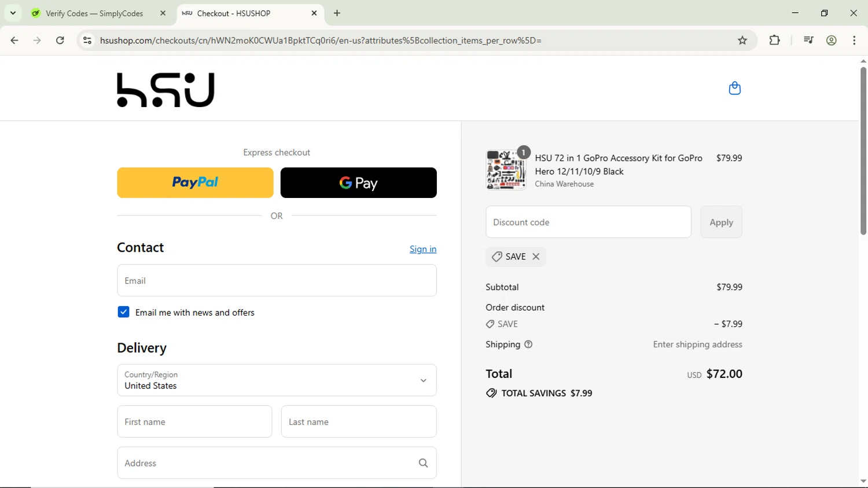Viewport: 868px width, 488px height.
Task: Uncheck Email me with news and offers
Action: (x=123, y=312)
